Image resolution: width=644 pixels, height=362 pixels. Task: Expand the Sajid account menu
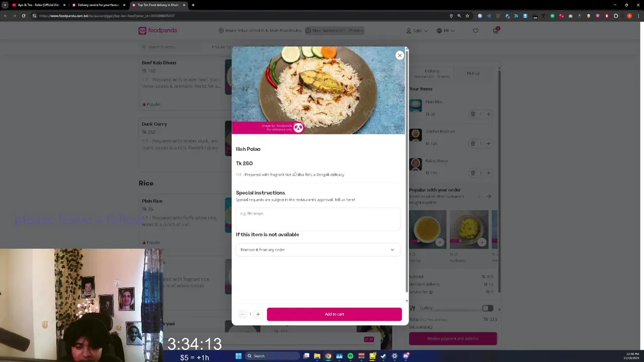[417, 31]
